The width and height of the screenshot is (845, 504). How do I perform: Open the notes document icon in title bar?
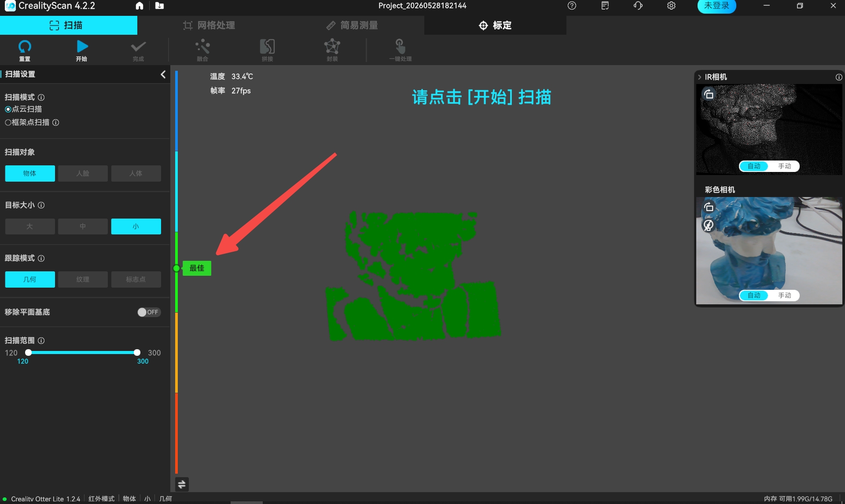pyautogui.click(x=605, y=6)
